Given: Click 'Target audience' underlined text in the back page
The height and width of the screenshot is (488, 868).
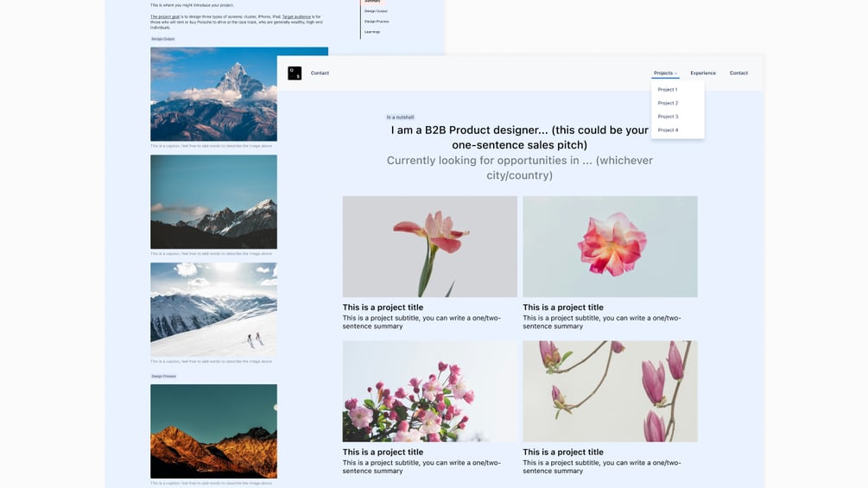Looking at the screenshot, I should pos(296,17).
